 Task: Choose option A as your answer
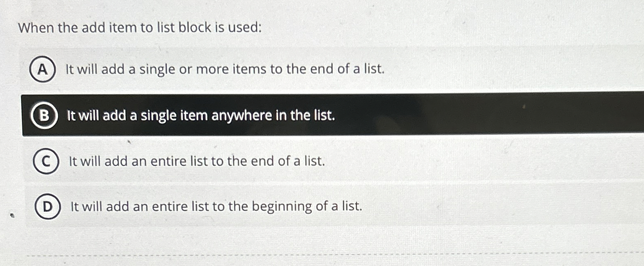point(224,70)
